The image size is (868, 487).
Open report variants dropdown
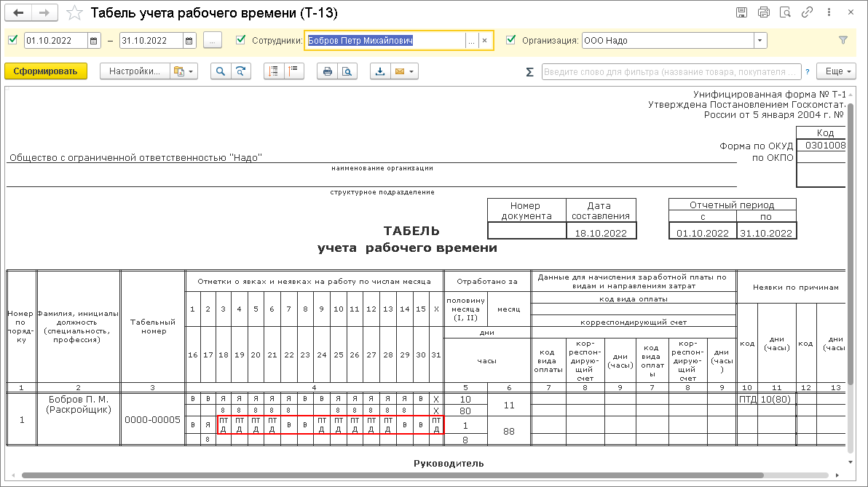click(184, 71)
